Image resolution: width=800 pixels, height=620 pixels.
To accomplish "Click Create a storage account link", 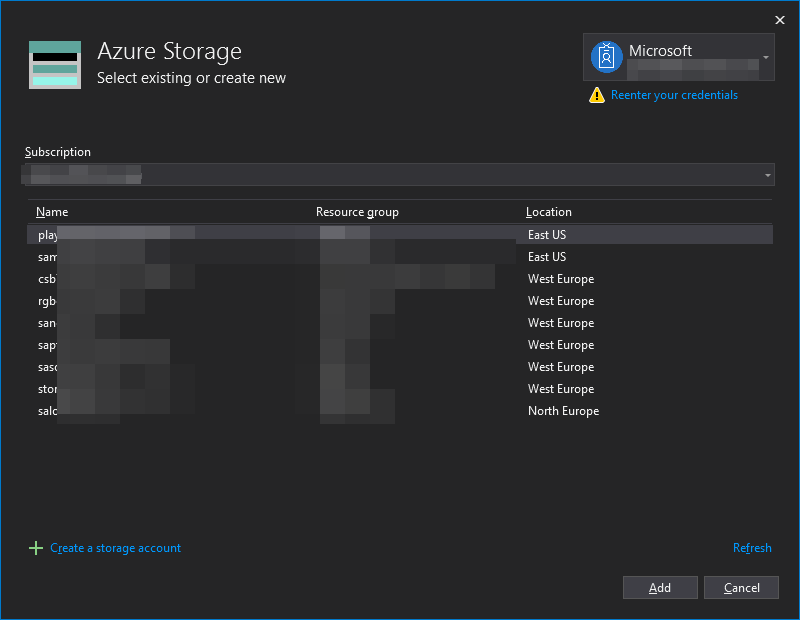I will click(115, 548).
